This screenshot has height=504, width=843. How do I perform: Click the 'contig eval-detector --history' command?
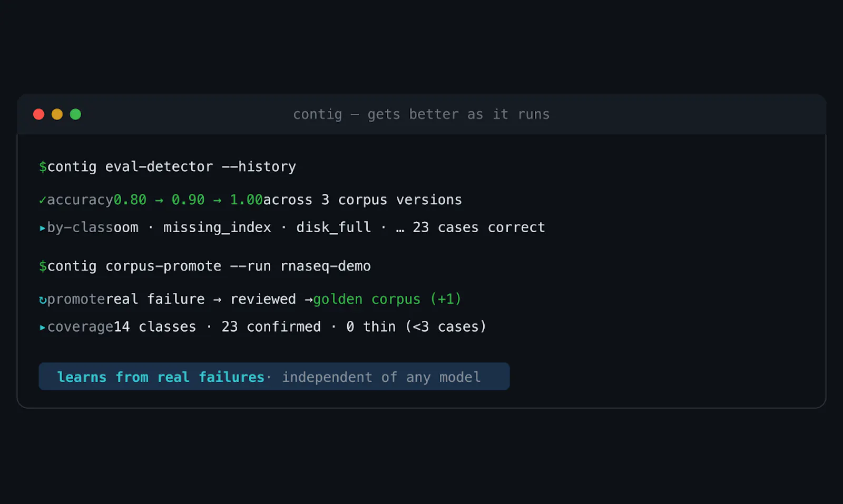[172, 167]
